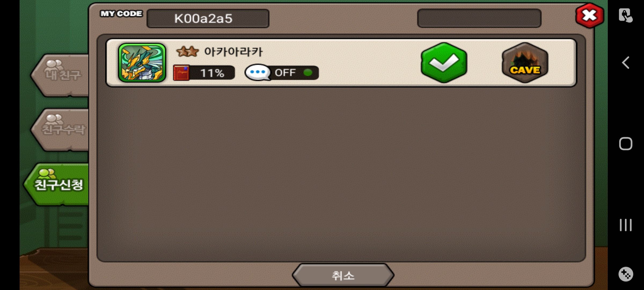Click the green status indicator dot

click(x=308, y=73)
